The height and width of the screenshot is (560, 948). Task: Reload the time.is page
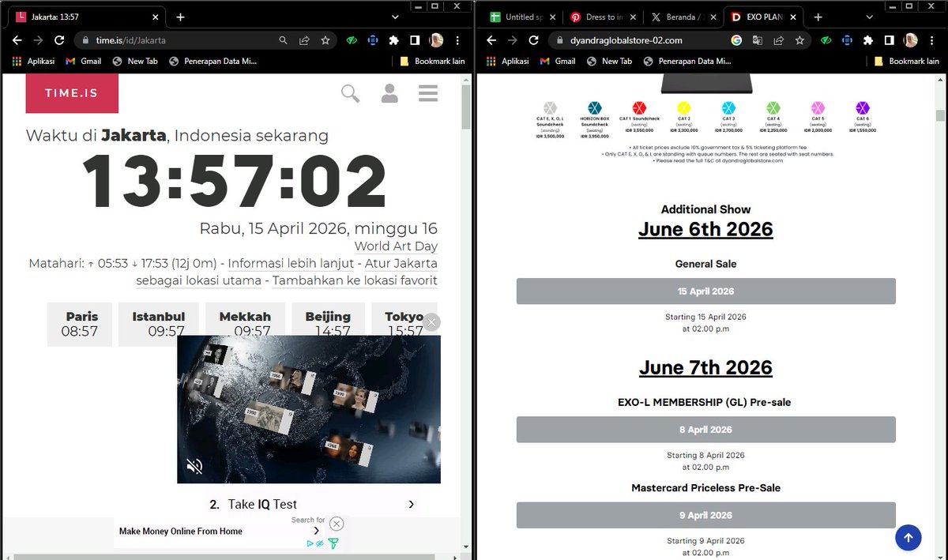pos(59,39)
